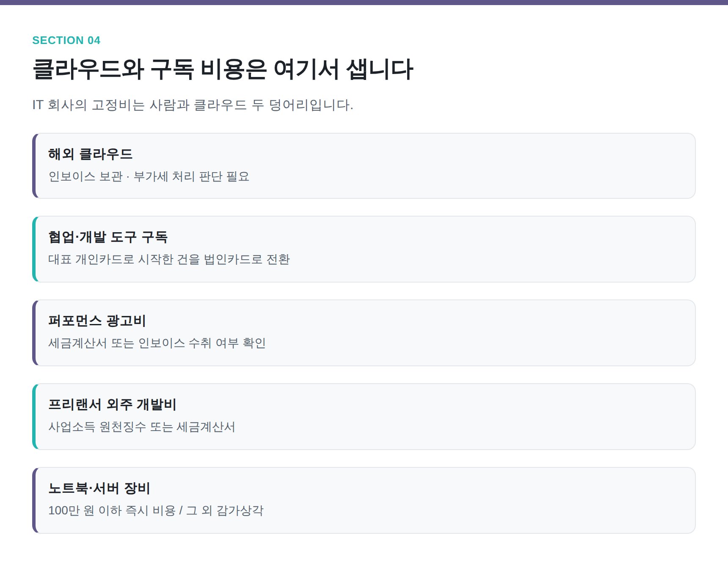Click the 세금계산서 또는 인보이스 수취 여부 확인 text

pos(157,343)
